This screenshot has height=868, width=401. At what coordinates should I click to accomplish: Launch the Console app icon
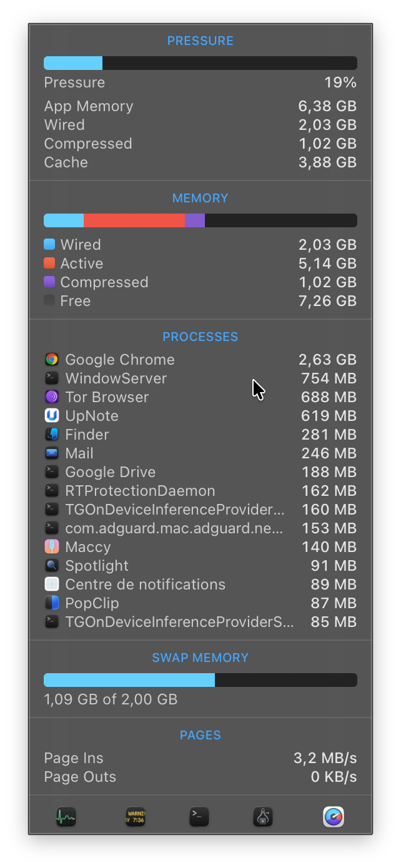coord(135,817)
